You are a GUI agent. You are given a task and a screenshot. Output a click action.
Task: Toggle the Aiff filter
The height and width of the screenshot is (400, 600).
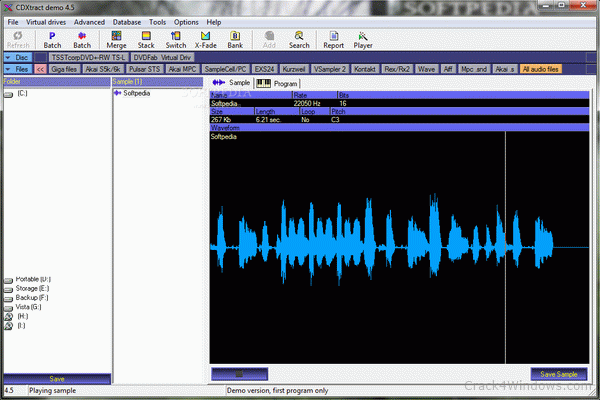(x=448, y=69)
